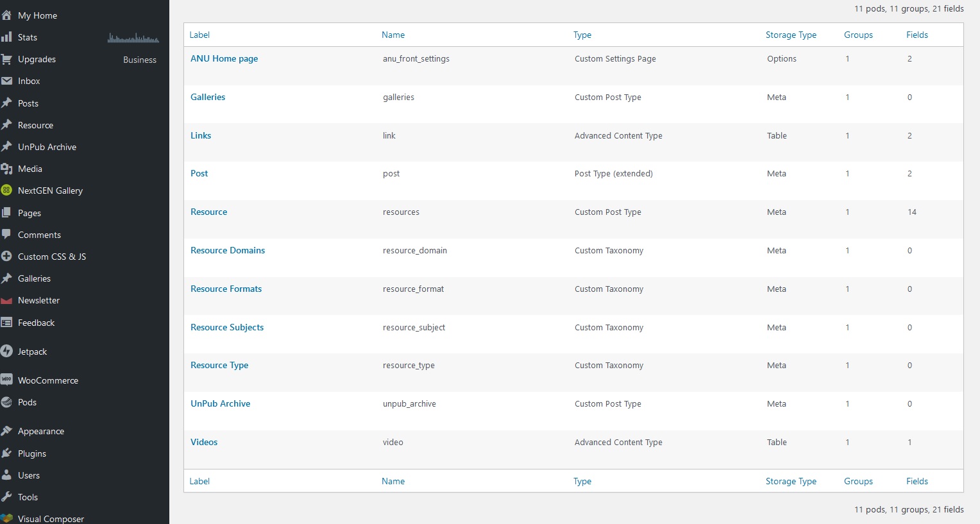The height and width of the screenshot is (524, 980).
Task: Open the Resource Subjects taxonomy pod
Action: (x=226, y=327)
